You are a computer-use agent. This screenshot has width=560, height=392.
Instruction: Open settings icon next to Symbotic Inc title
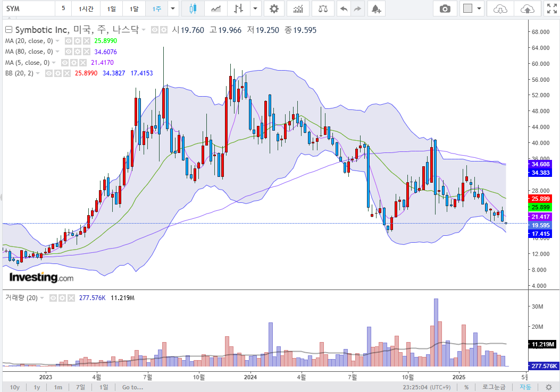click(x=164, y=30)
